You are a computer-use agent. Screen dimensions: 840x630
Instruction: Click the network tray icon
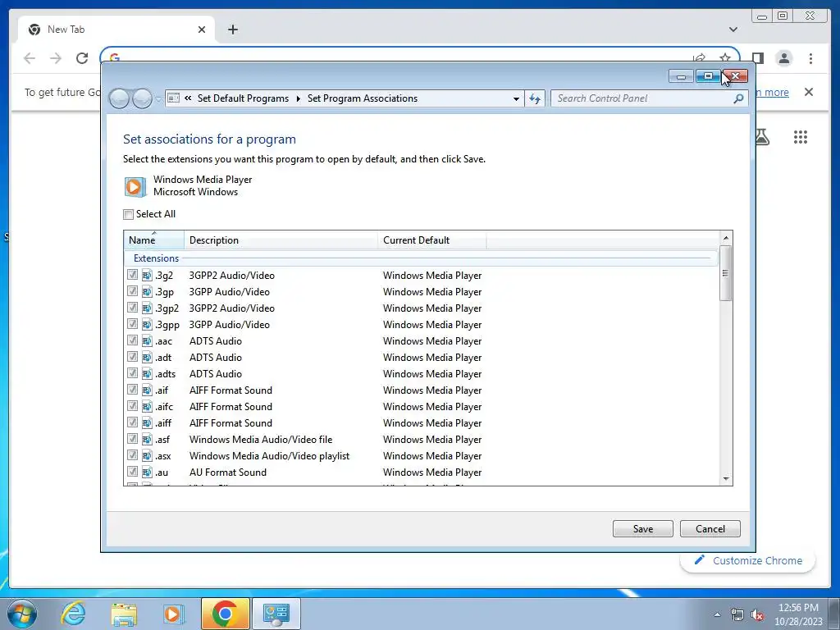point(737,615)
